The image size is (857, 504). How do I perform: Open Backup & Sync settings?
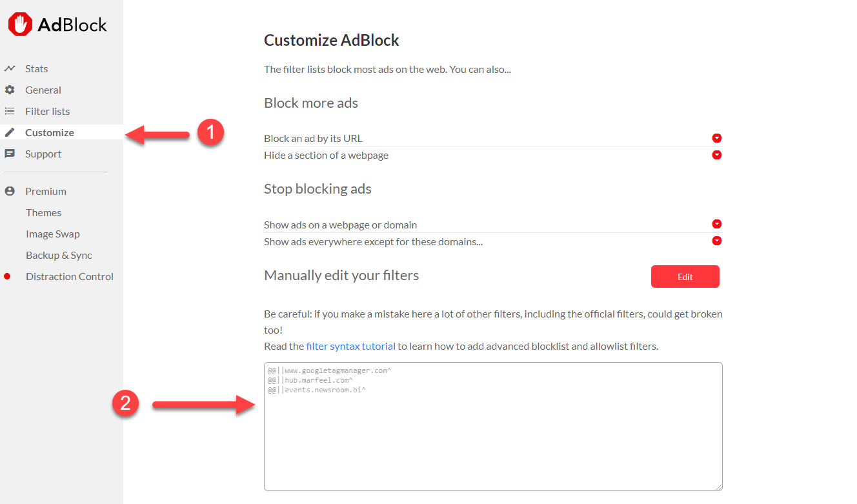pyautogui.click(x=57, y=255)
